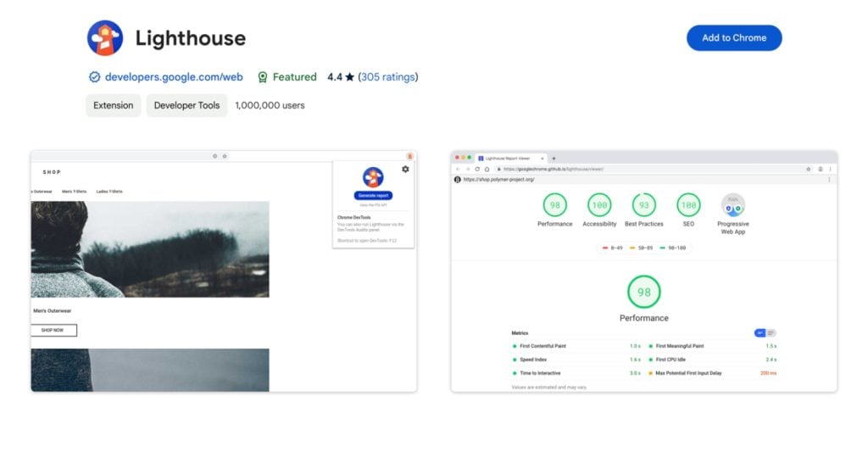868x452 pixels.
Task: Click the metrics view toggle in report screenshot
Action: tap(765, 333)
